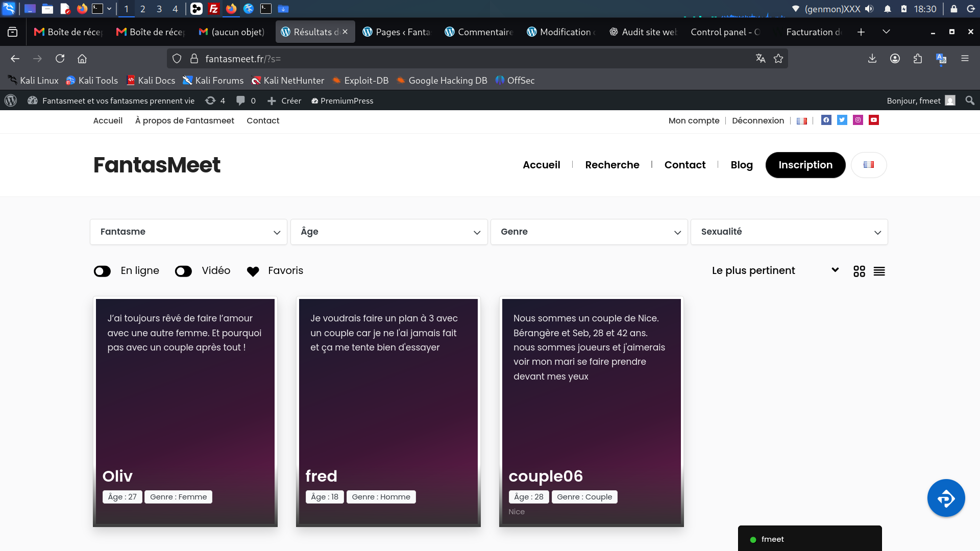
Task: Open a new browser tab
Action: (x=861, y=32)
